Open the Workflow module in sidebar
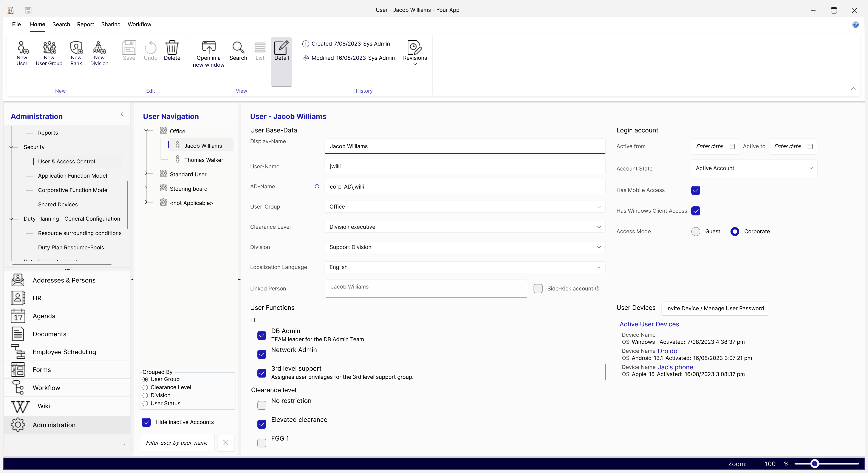The image size is (868, 473). pyautogui.click(x=67, y=387)
